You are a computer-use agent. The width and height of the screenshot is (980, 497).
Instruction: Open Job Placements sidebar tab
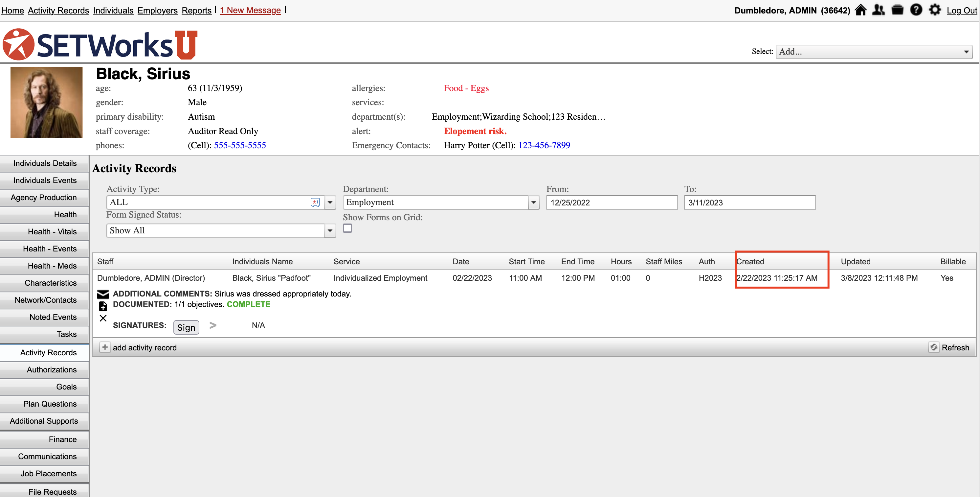(45, 474)
